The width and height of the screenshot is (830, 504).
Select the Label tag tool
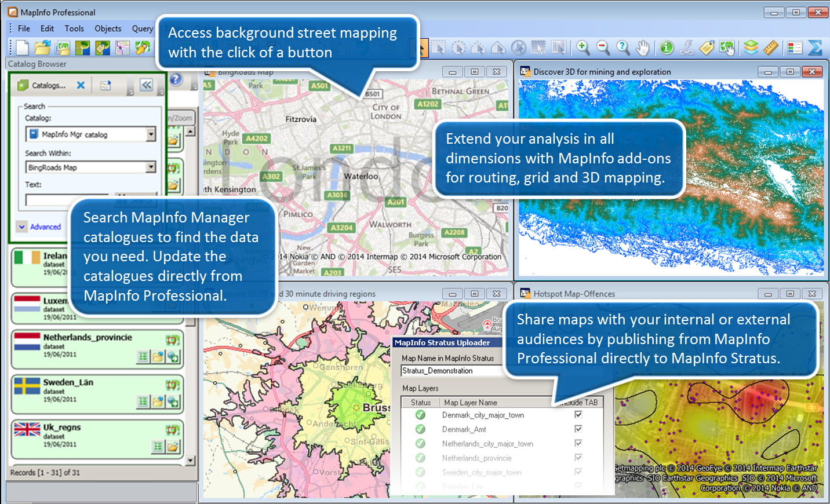[707, 48]
